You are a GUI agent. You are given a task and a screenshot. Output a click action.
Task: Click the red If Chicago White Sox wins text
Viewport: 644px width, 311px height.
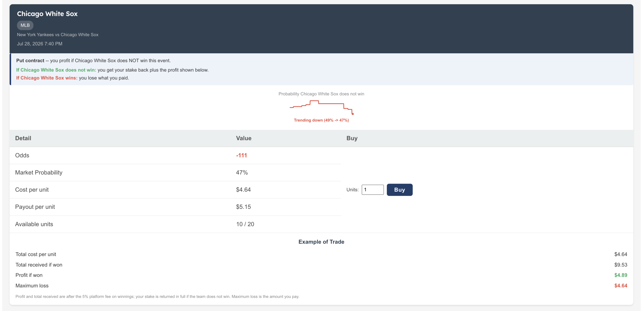coord(47,78)
